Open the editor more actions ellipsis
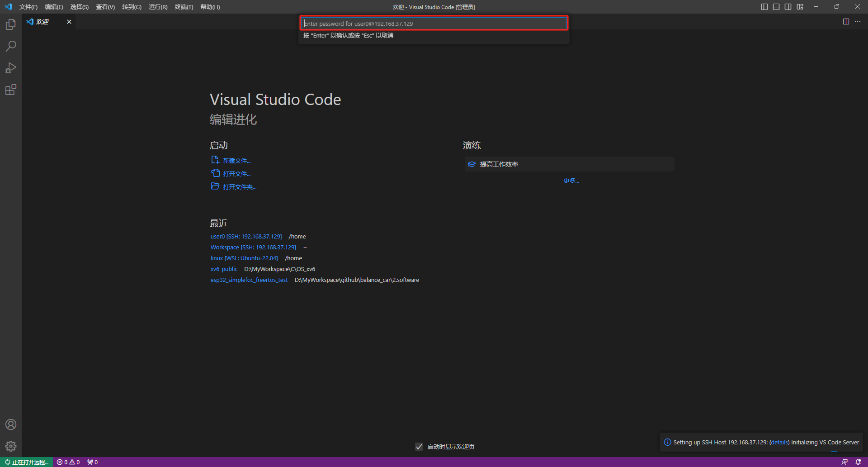The width and height of the screenshot is (868, 467). click(858, 22)
